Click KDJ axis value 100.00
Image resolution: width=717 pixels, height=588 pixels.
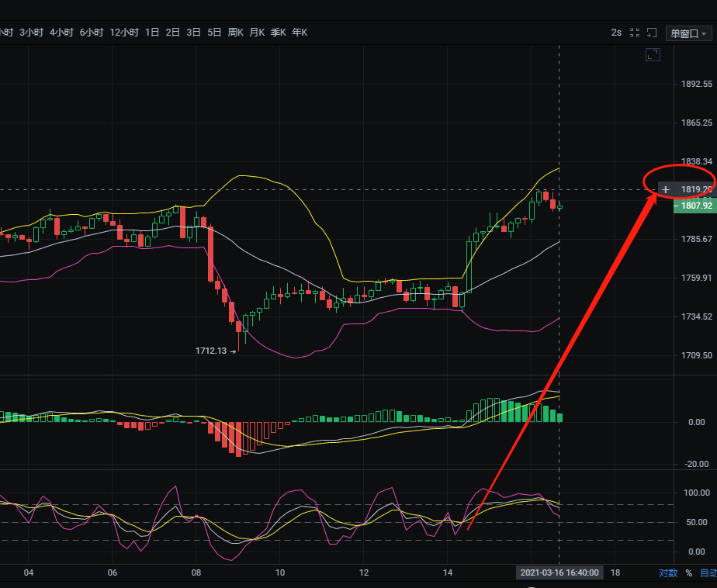click(697, 493)
